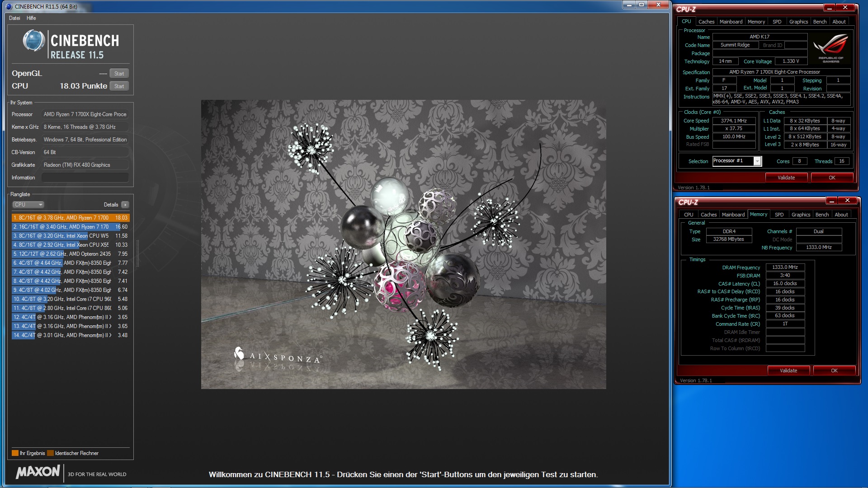Image resolution: width=868 pixels, height=488 pixels.
Task: Select ranking row AMD Opteron 2435
Action: coord(71,254)
